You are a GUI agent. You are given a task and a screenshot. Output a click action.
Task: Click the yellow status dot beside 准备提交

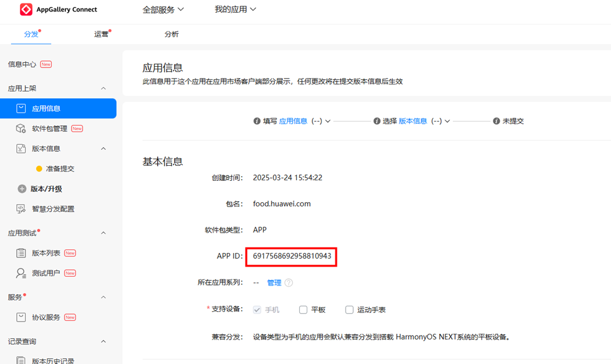(x=39, y=169)
